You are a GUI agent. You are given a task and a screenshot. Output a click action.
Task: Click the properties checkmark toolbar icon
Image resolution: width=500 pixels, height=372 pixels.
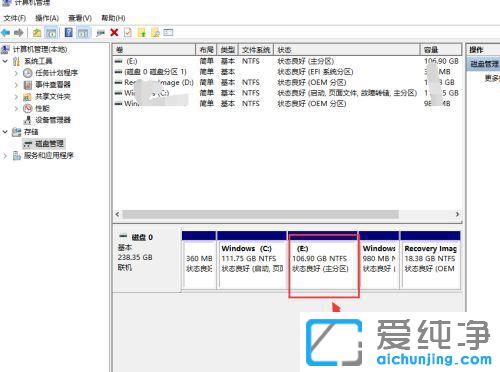coord(128,33)
